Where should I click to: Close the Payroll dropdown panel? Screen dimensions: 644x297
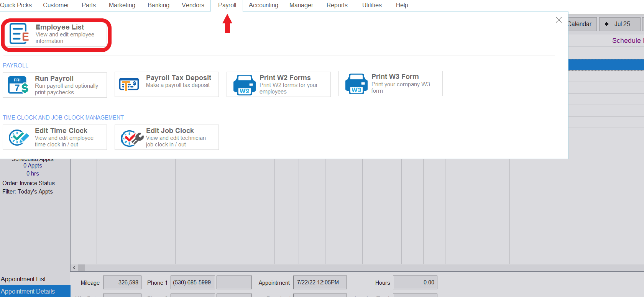pyautogui.click(x=559, y=20)
